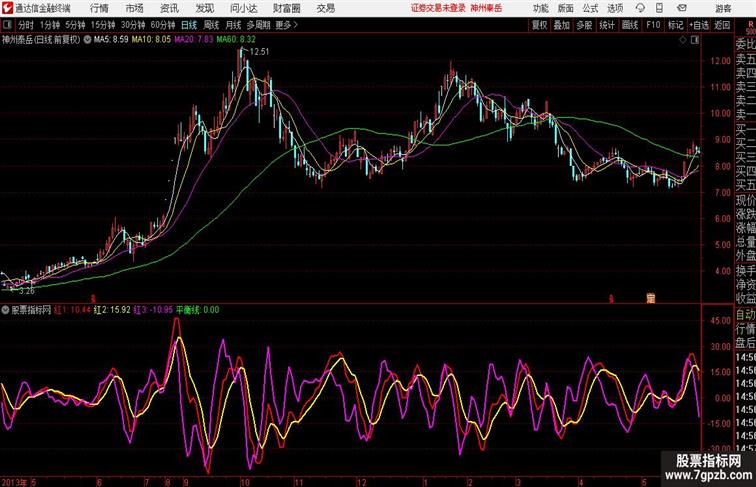
Task: Click the 红2: 15.92 indicator value
Action: pyautogui.click(x=112, y=310)
